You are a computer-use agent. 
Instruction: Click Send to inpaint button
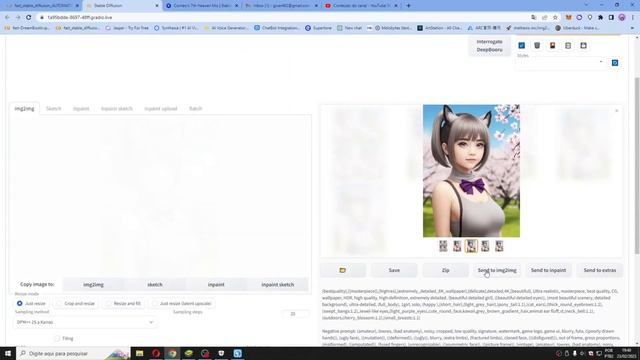coord(549,270)
